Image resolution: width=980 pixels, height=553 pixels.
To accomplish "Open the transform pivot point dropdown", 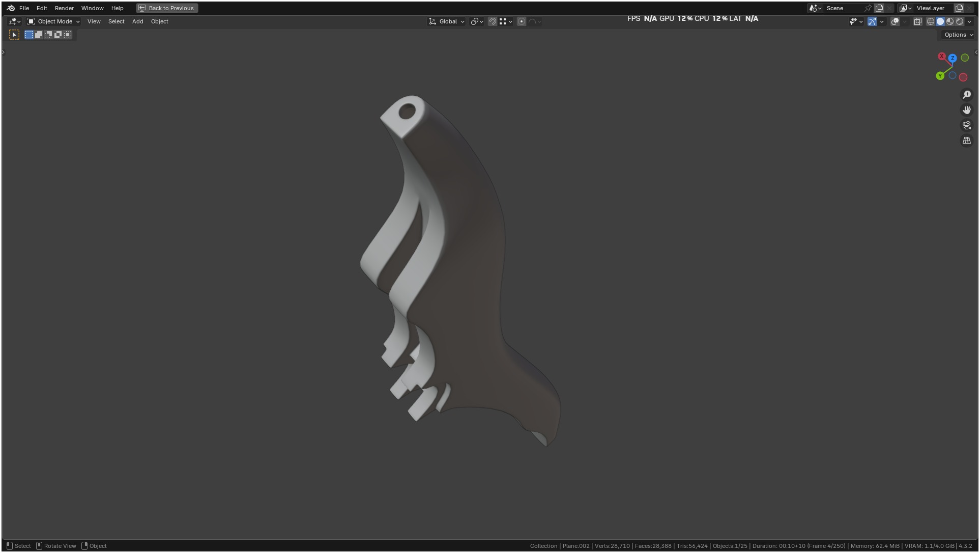I will [477, 21].
